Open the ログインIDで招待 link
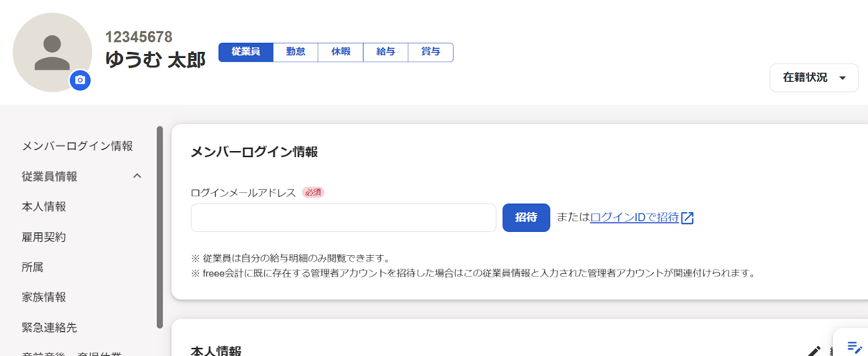This screenshot has height=356, width=868. coord(634,217)
